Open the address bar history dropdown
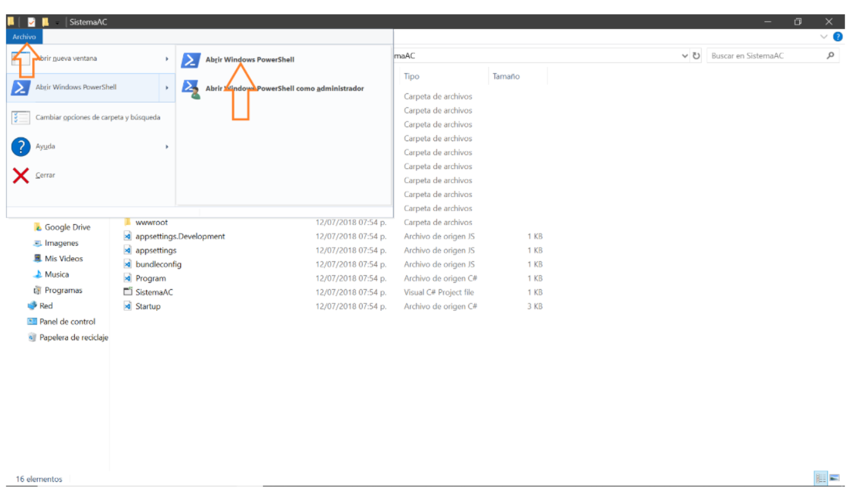The width and height of the screenshot is (868, 493). click(685, 56)
